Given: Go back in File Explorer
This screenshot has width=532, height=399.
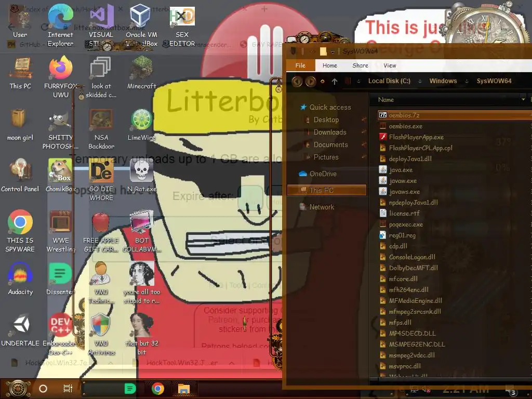Looking at the screenshot, I should point(297,82).
